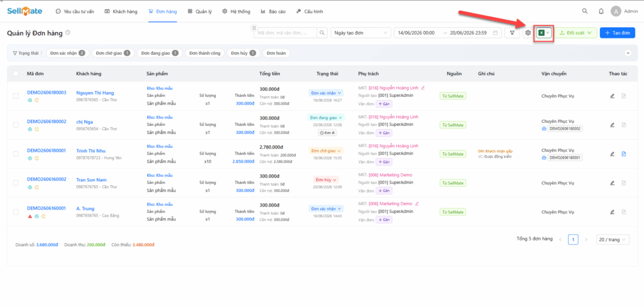Click the teal icon under order DEMO2606180003

pyautogui.click(x=30, y=100)
